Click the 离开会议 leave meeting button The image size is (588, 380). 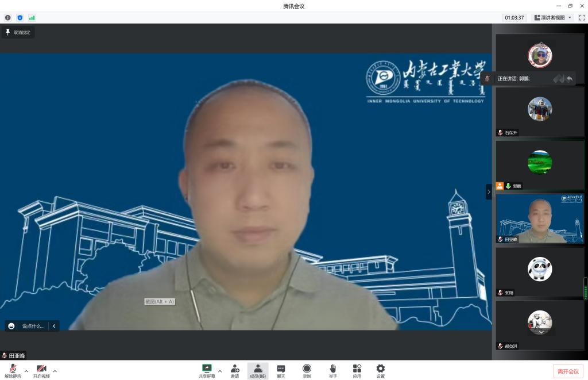(x=568, y=371)
